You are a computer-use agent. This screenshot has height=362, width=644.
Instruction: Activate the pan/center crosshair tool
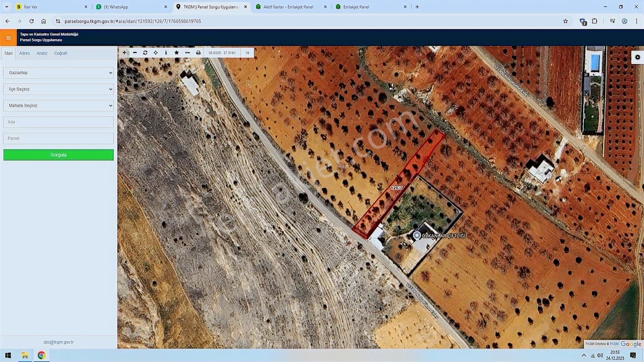pos(156,52)
